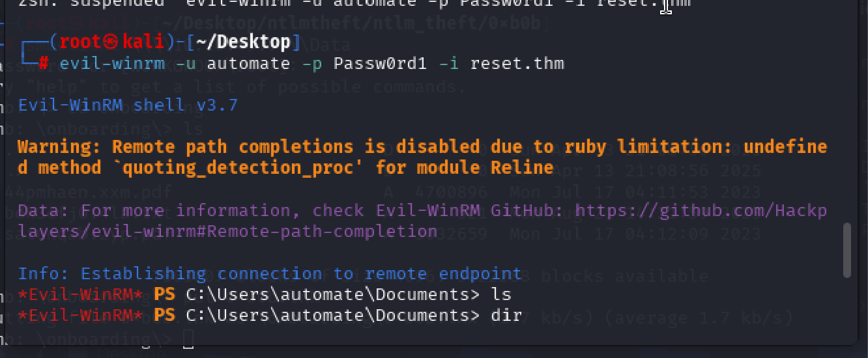Click the ls command in the first PS prompt
868x358 pixels.
[501, 294]
